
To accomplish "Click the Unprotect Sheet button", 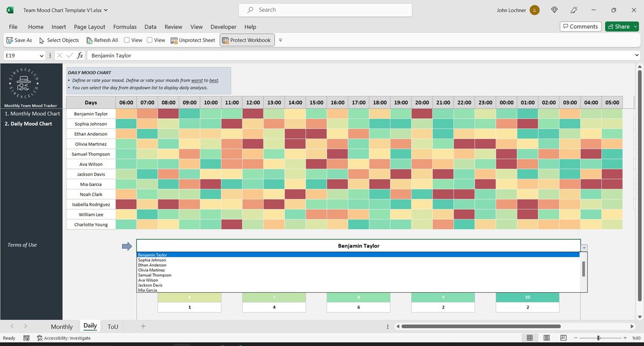I will (x=194, y=40).
